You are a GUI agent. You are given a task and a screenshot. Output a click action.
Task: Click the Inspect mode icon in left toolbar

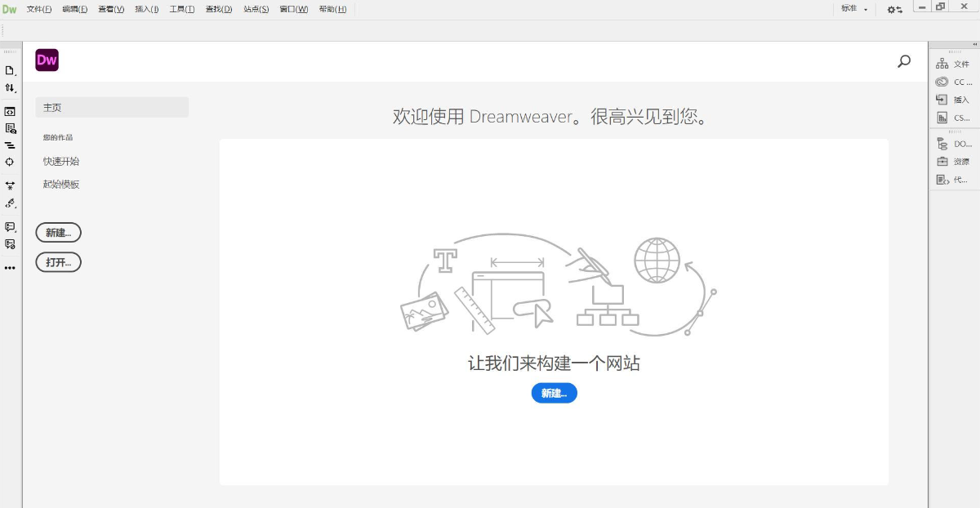(x=10, y=128)
